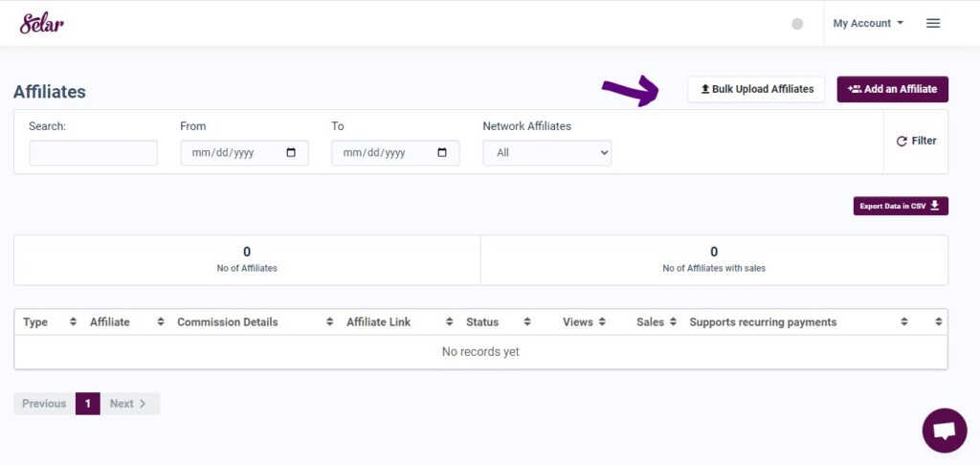Sort table by the Type column arrows
The width and height of the screenshot is (980, 465).
click(x=73, y=321)
